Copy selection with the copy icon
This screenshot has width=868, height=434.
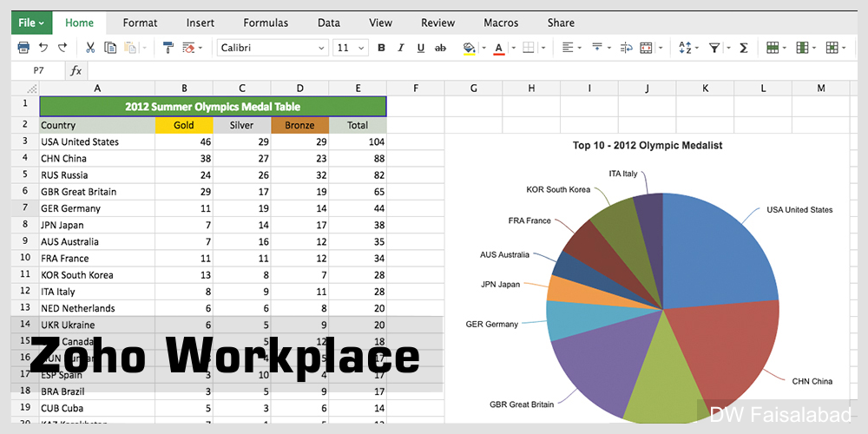tap(111, 48)
